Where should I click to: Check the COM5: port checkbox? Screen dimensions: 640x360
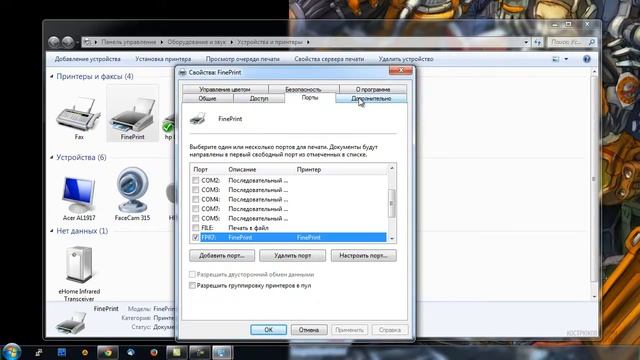[x=196, y=218]
